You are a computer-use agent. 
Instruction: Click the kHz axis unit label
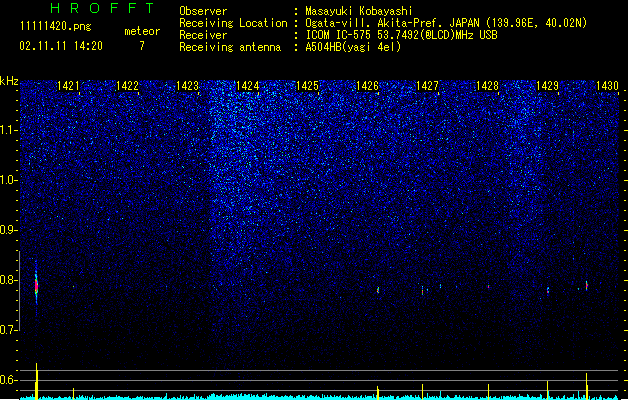coord(9,81)
